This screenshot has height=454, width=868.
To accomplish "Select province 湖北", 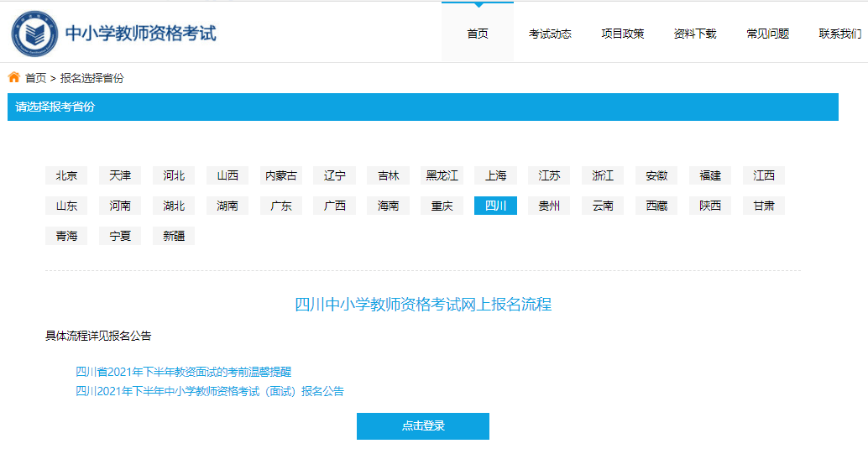I will (174, 206).
